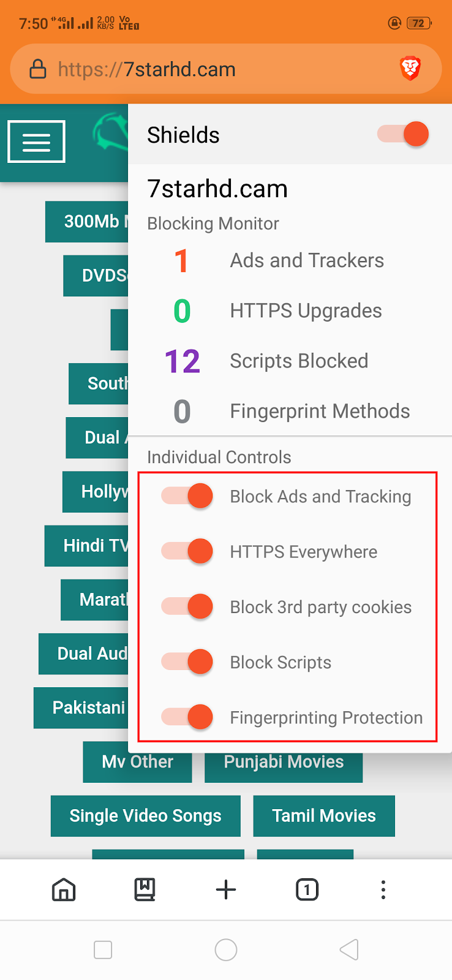Open the Tamil Movies category
The image size is (452, 980).
(324, 816)
